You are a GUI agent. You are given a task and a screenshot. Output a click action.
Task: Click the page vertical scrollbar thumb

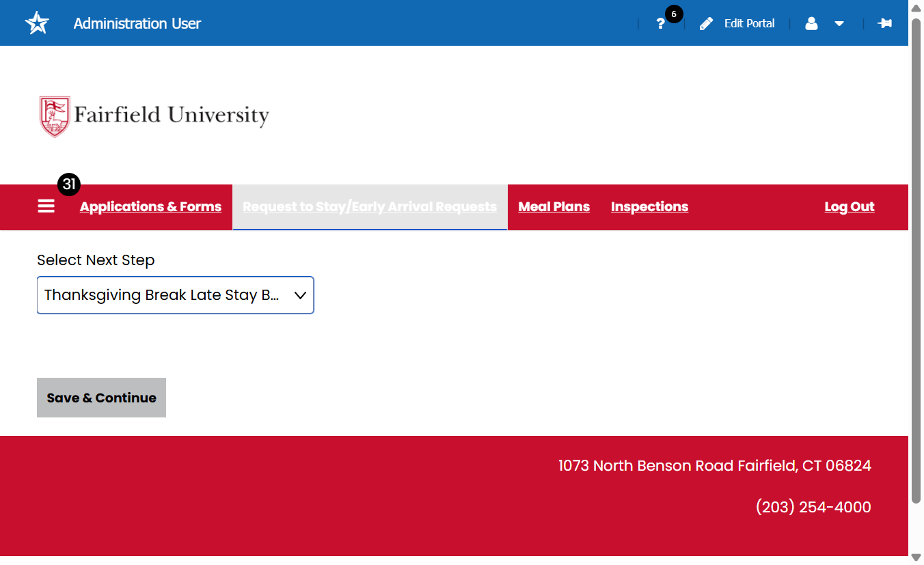916,261
